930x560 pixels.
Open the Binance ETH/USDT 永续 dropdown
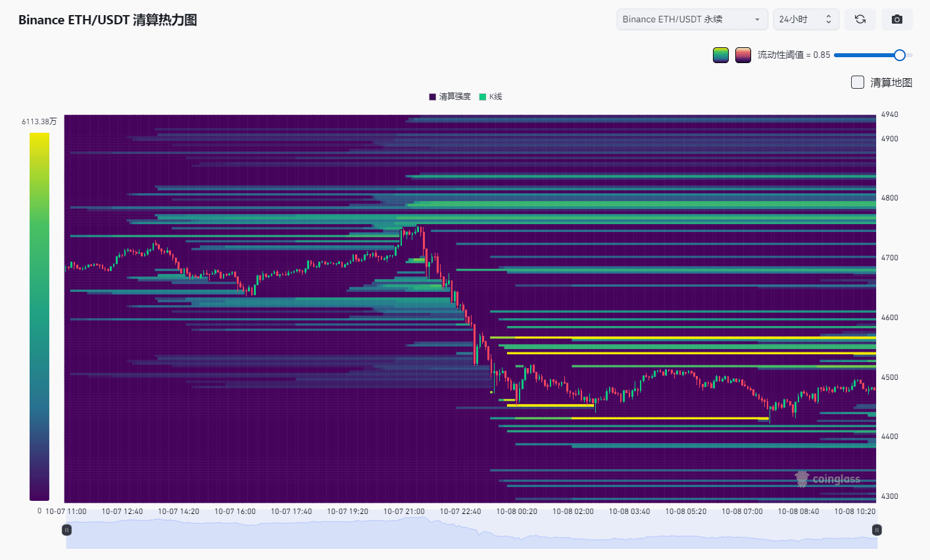point(692,20)
